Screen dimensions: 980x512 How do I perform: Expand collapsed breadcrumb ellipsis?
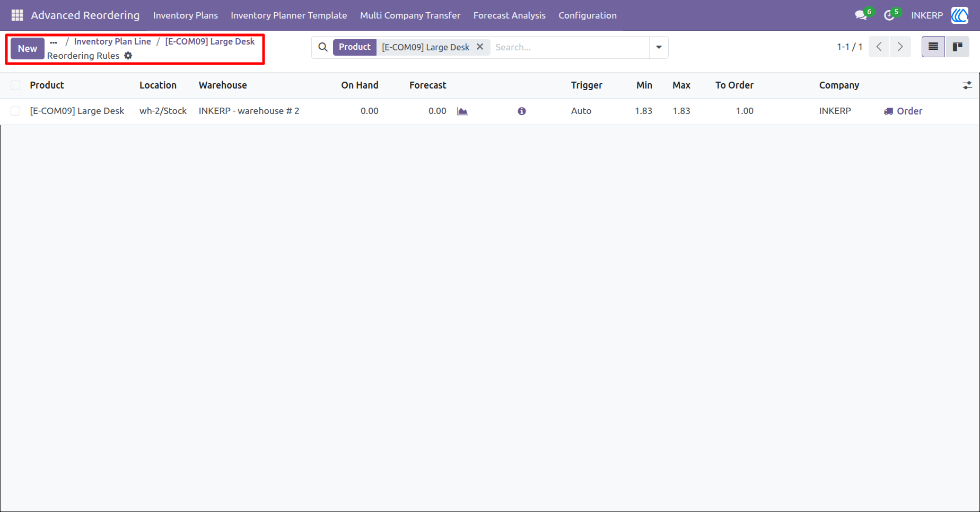click(54, 42)
